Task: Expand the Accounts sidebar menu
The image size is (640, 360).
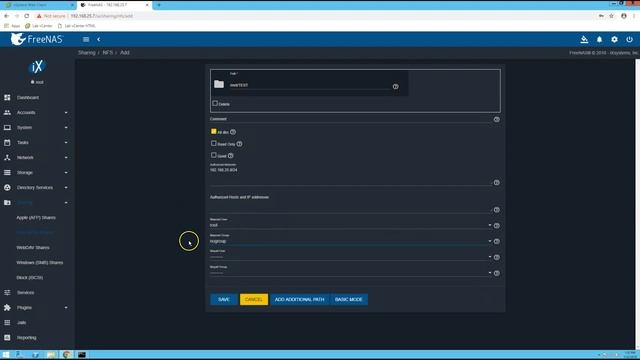Action: point(37,112)
